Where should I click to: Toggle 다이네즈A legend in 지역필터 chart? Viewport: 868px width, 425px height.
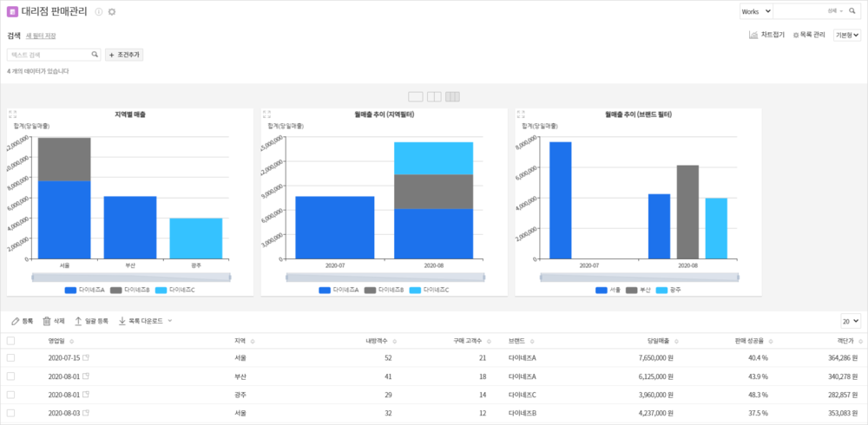pyautogui.click(x=339, y=290)
